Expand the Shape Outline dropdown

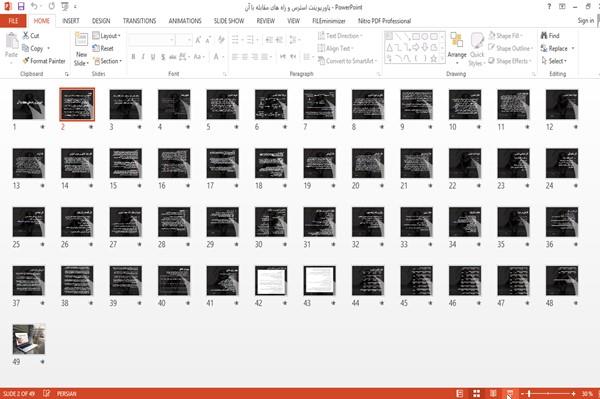(510, 48)
